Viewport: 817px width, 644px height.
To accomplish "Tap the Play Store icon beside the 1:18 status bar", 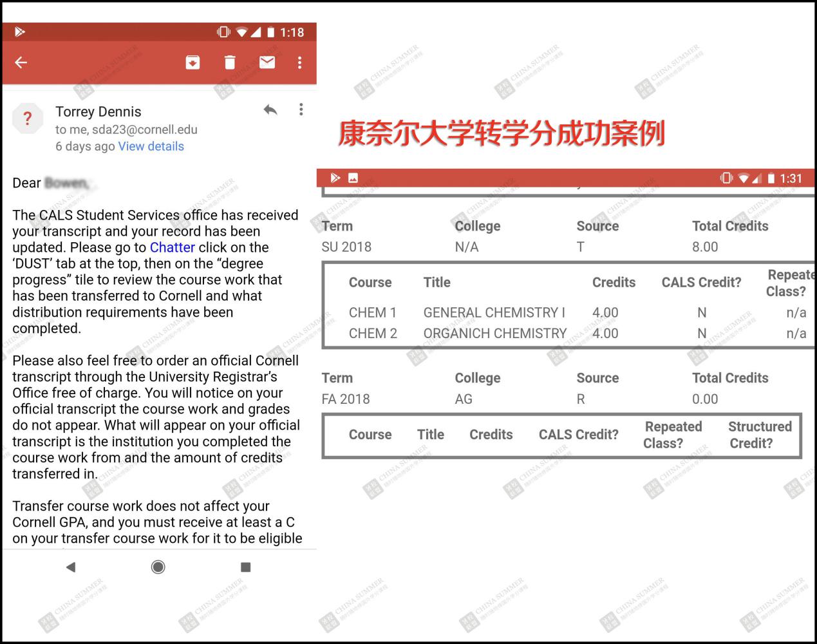I will [19, 32].
